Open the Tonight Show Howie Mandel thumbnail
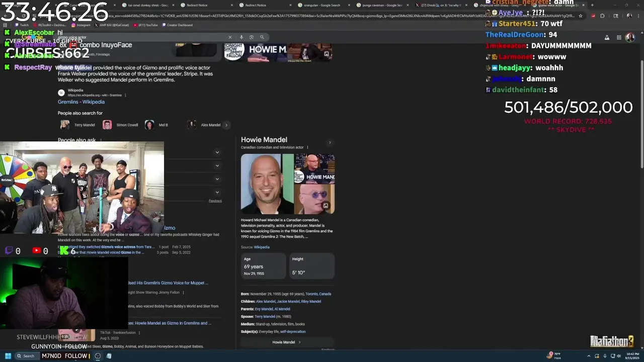Viewport: 644px width, 362px height. pyautogui.click(x=315, y=168)
